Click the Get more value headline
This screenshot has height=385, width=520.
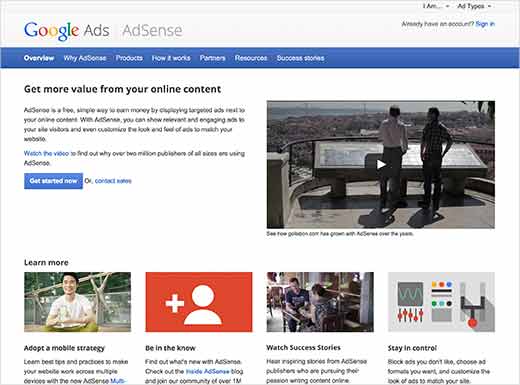(122, 89)
